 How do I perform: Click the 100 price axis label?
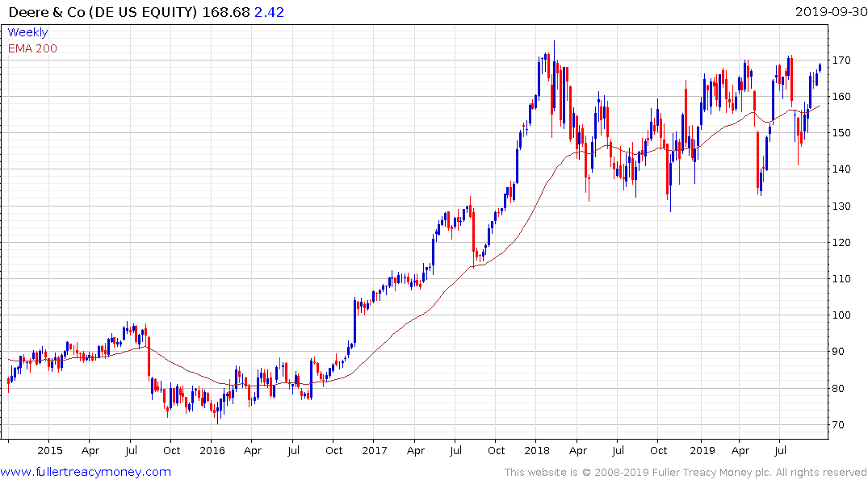[x=841, y=315]
